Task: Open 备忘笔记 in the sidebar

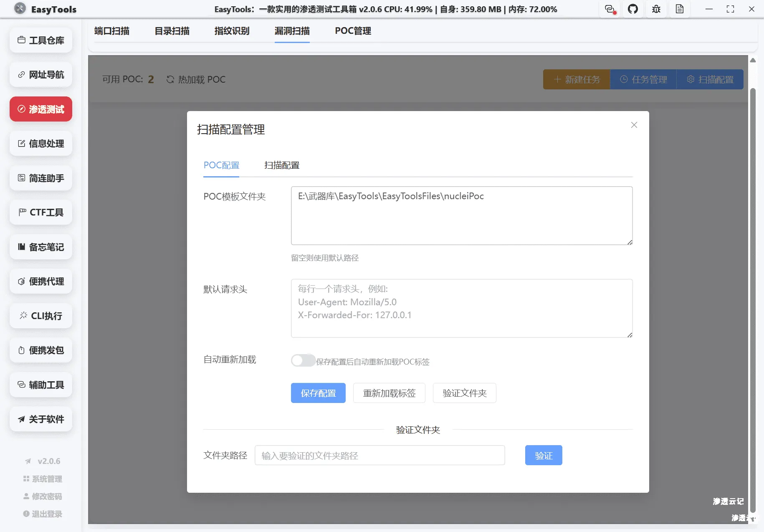Action: pos(40,247)
